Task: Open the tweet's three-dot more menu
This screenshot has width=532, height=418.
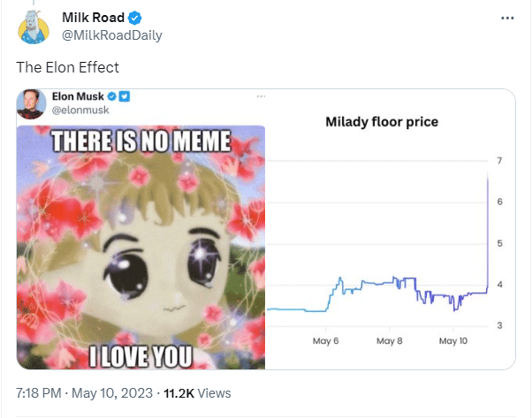Action: (507, 18)
